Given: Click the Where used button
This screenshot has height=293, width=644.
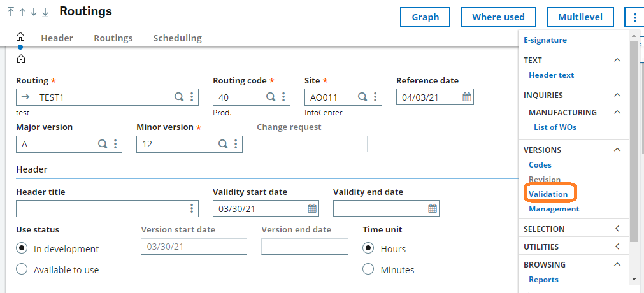Looking at the screenshot, I should [x=498, y=17].
